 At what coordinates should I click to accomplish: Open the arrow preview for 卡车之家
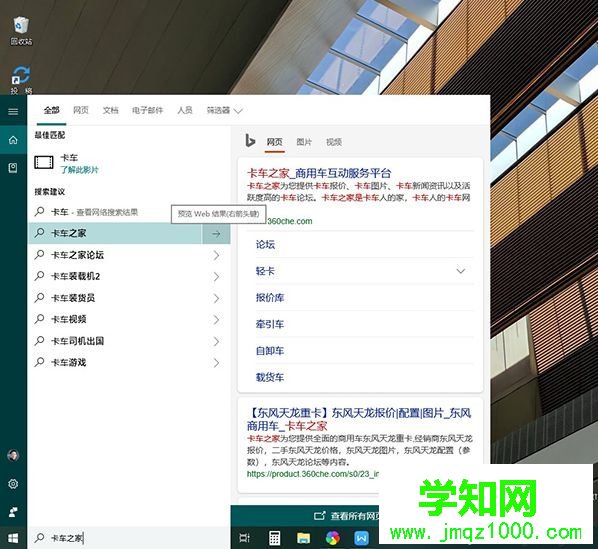[216, 233]
